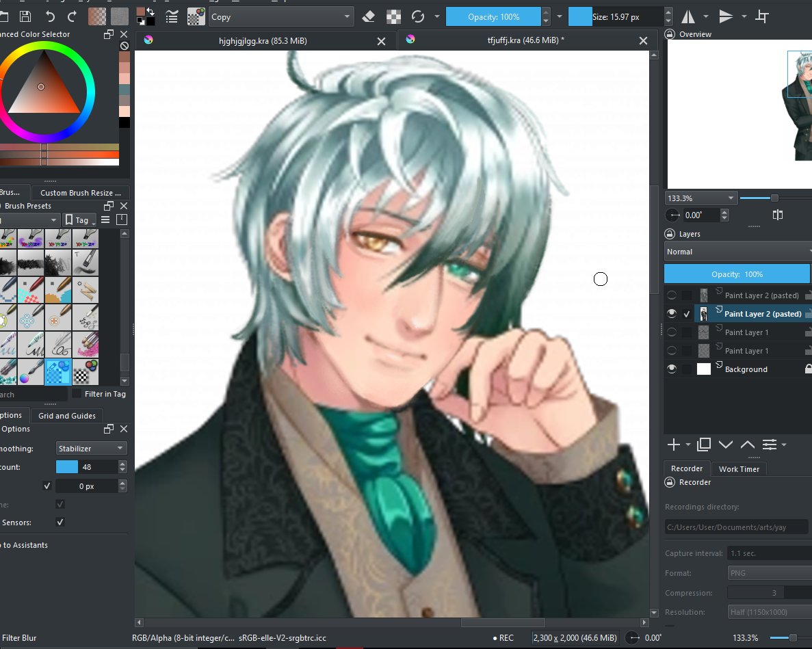Show the lower Paint Layer 1
This screenshot has width=812, height=649.
672,351
